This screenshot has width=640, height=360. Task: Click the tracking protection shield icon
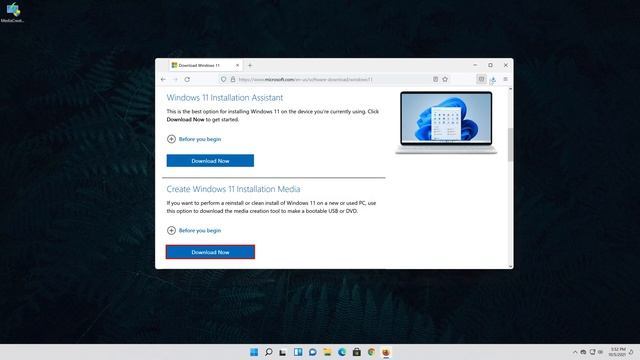223,80
